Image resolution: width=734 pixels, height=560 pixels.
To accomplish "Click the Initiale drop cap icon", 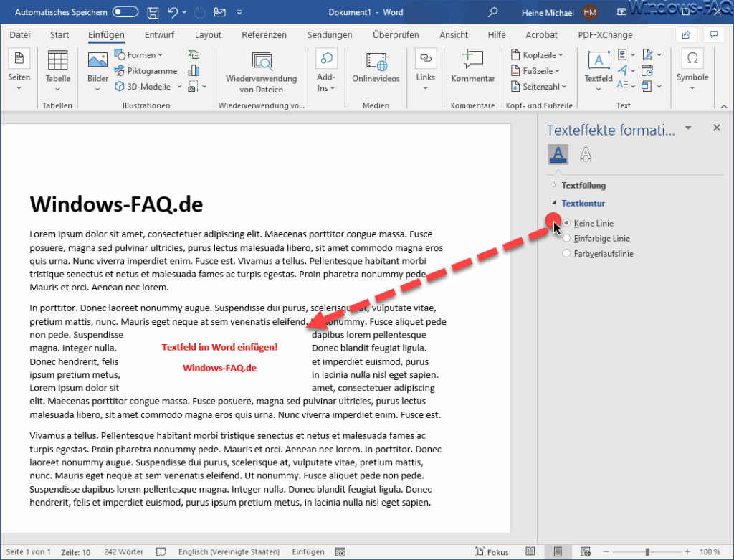I will (x=622, y=86).
